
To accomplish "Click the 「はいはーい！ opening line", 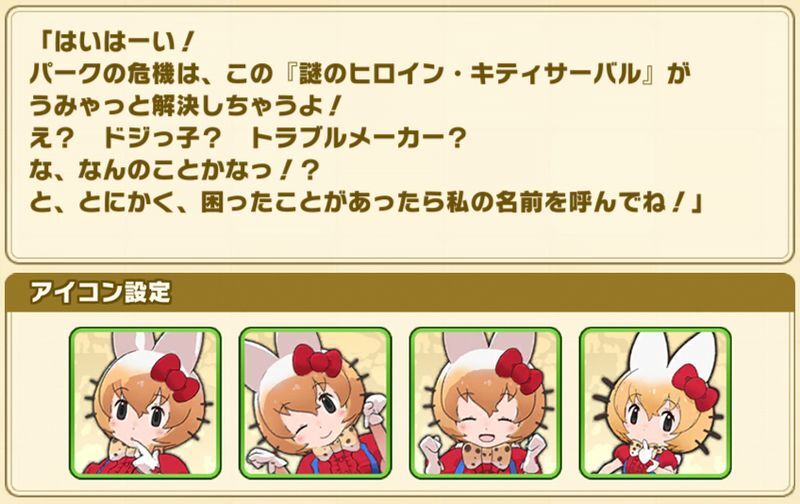I will click(116, 42).
